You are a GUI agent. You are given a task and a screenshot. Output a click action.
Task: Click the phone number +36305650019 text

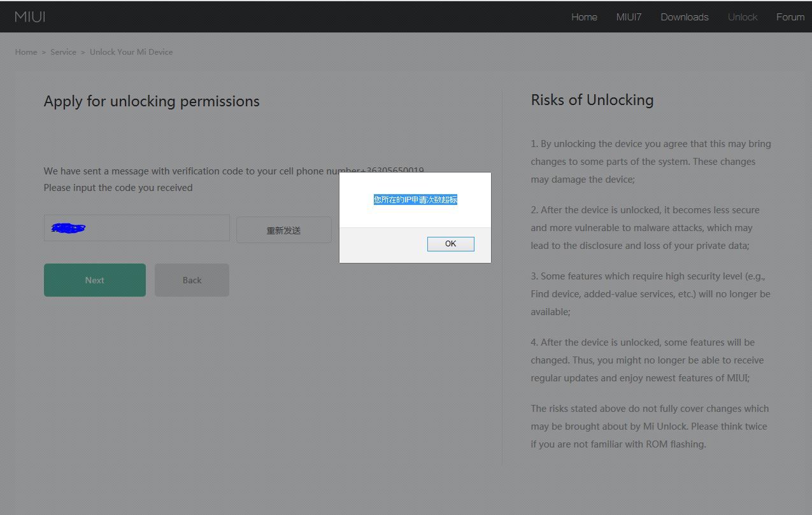(x=392, y=171)
